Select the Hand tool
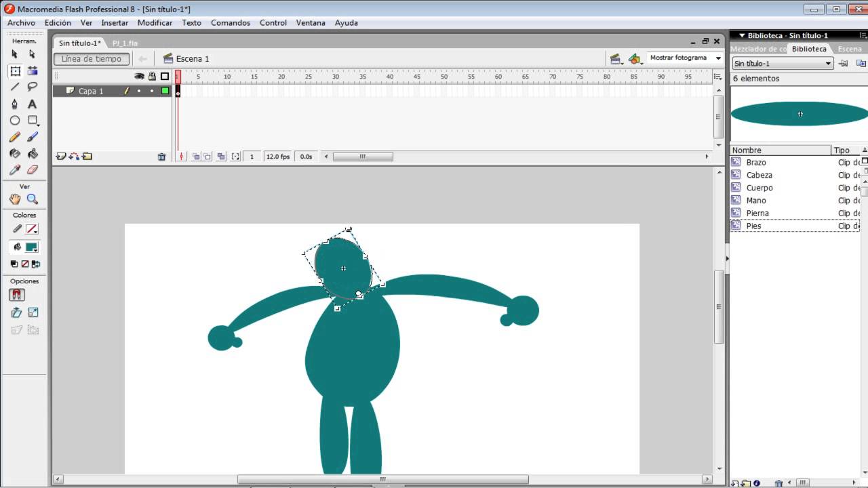868x488 pixels. click(x=15, y=199)
